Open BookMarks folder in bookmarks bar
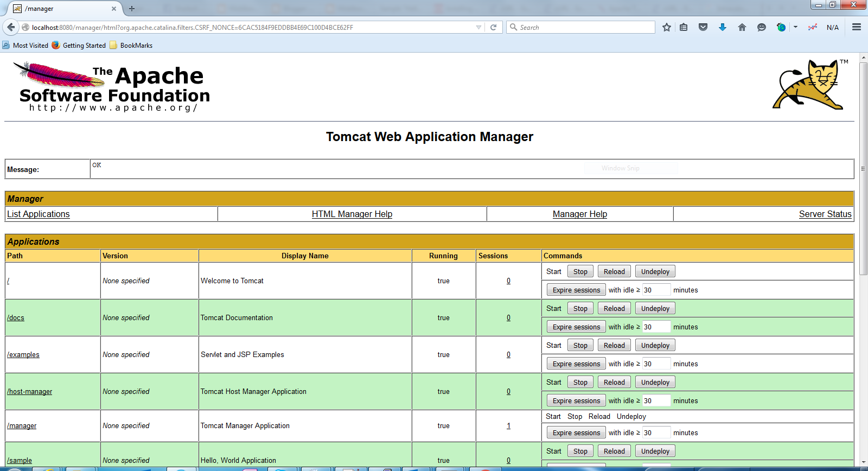Viewport: 868px width, 471px height. click(x=131, y=46)
